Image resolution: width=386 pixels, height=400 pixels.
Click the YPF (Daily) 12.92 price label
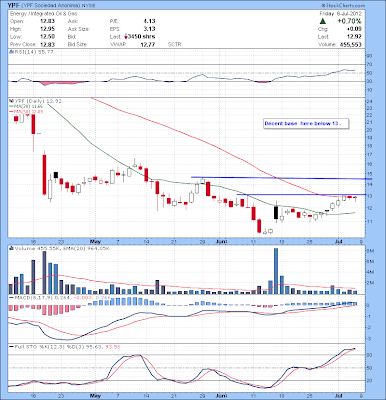(x=38, y=101)
